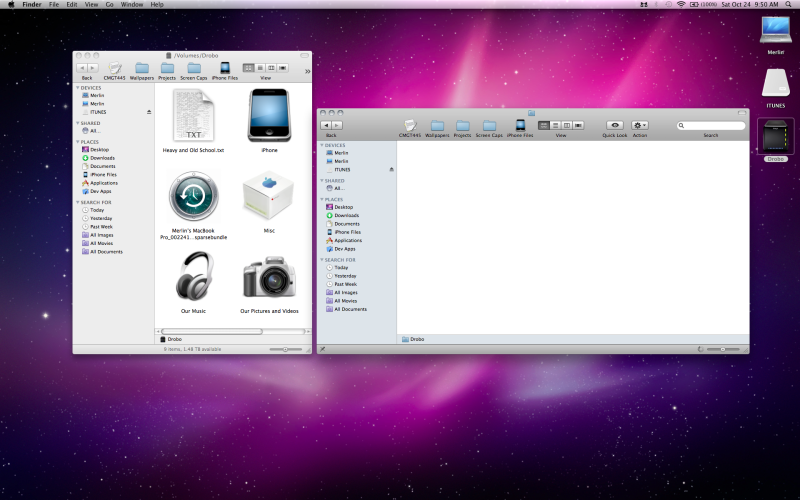Click the Search field in right window

(x=711, y=126)
